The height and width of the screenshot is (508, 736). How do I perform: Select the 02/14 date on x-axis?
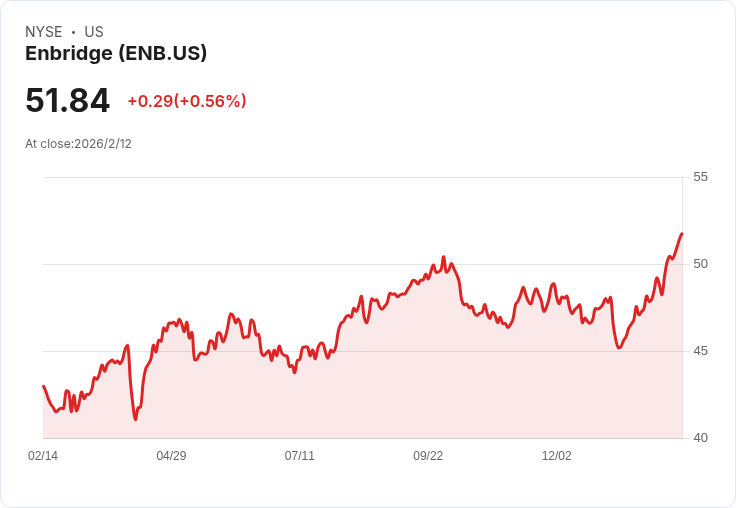[43, 456]
